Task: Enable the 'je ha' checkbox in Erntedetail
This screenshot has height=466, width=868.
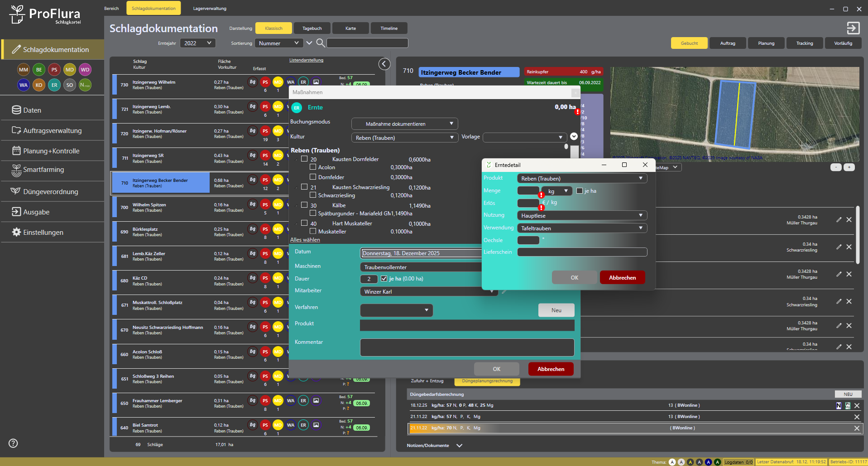Action: tap(580, 191)
